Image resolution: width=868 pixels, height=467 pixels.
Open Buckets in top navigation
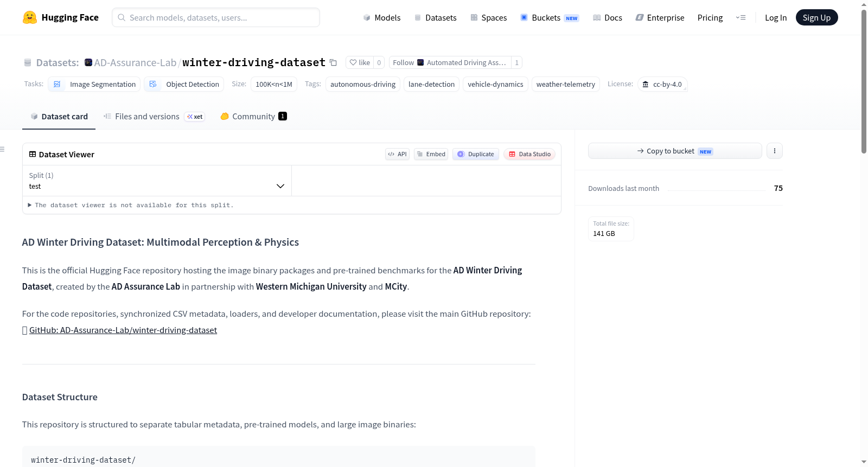tap(550, 17)
